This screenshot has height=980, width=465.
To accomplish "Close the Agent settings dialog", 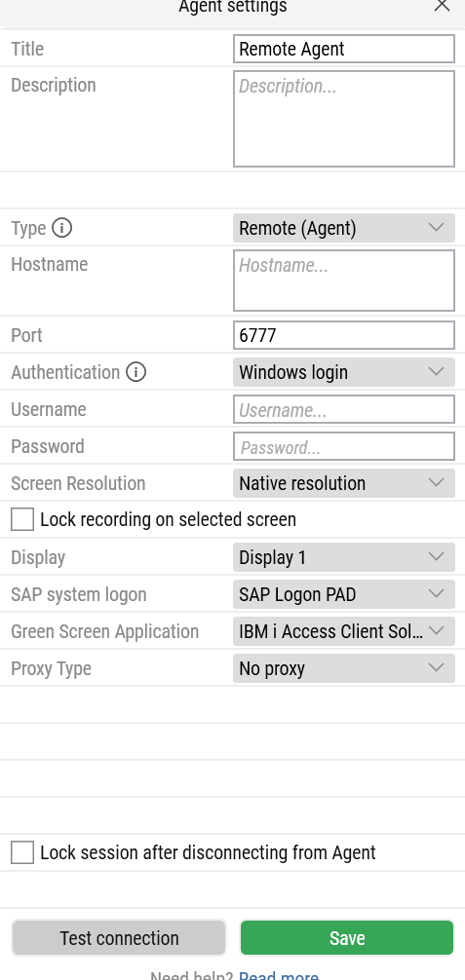I will coord(442,6).
